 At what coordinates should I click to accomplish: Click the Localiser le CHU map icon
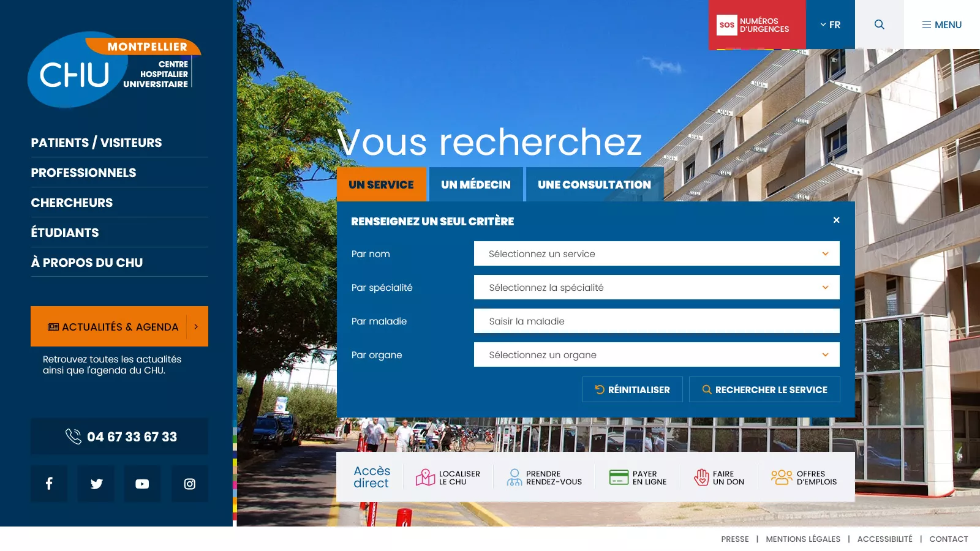(x=425, y=478)
